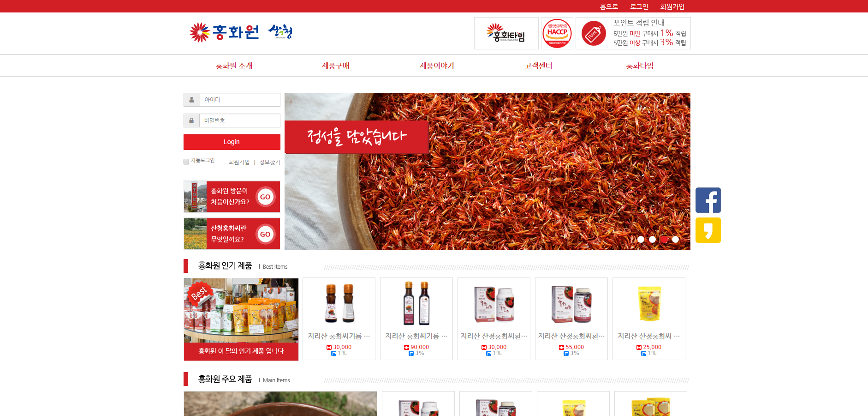Open the 25,000 won 지리산 산청홍화씨 product
This screenshot has height=416, width=868.
click(649, 319)
